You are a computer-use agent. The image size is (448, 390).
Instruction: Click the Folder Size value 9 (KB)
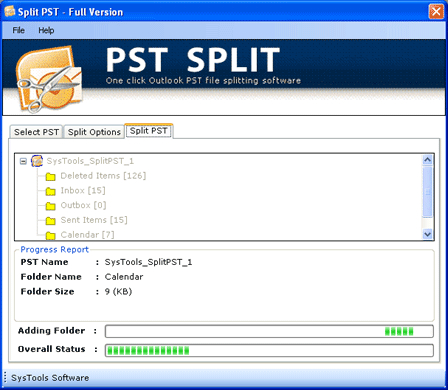118,292
